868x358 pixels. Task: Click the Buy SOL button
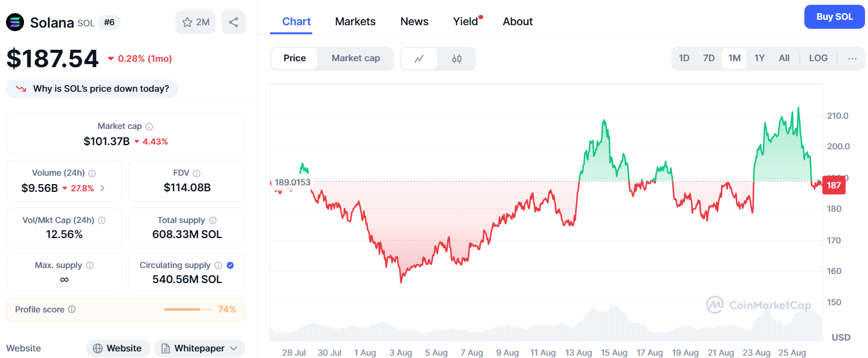(834, 17)
